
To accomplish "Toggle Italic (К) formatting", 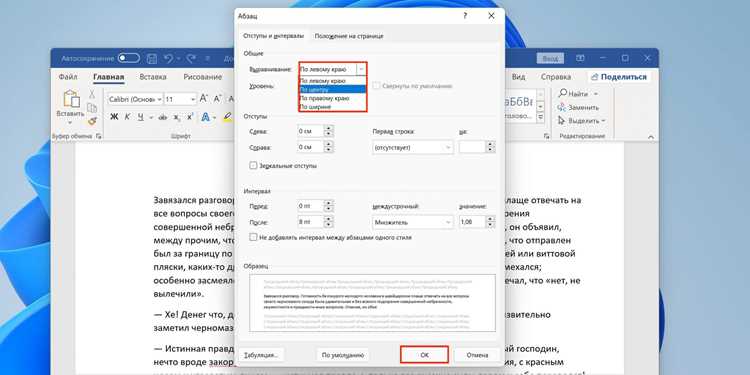I will click(127, 117).
